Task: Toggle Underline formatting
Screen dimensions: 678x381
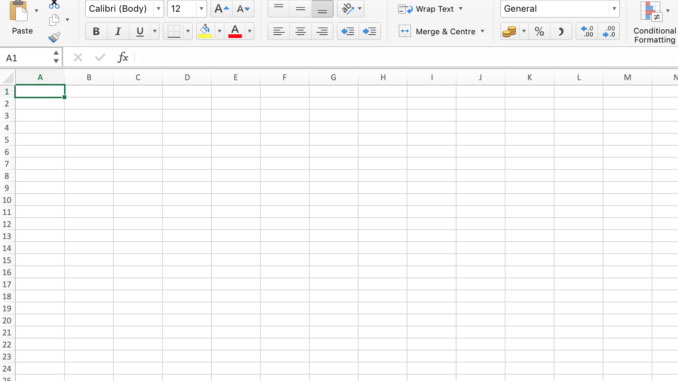Action: tap(139, 31)
